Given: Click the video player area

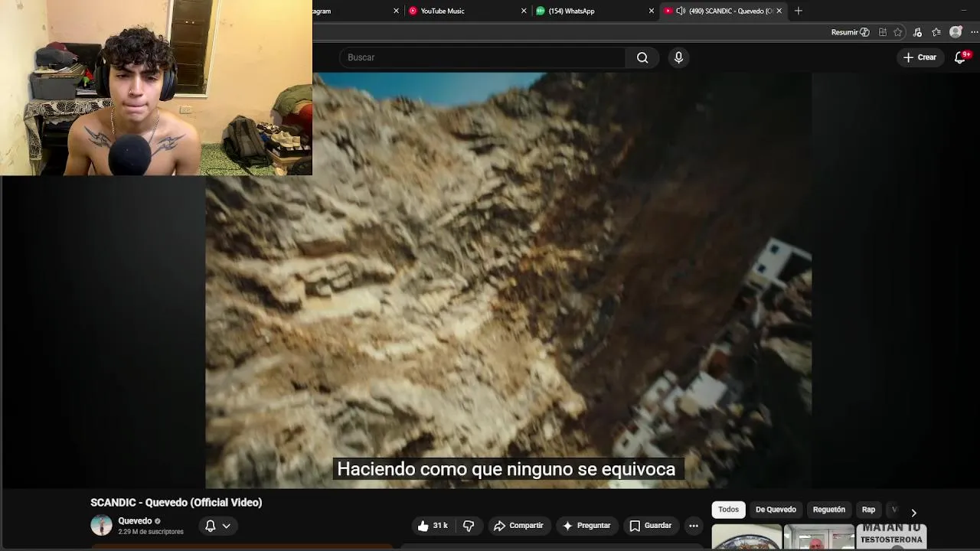Looking at the screenshot, I should (x=508, y=280).
